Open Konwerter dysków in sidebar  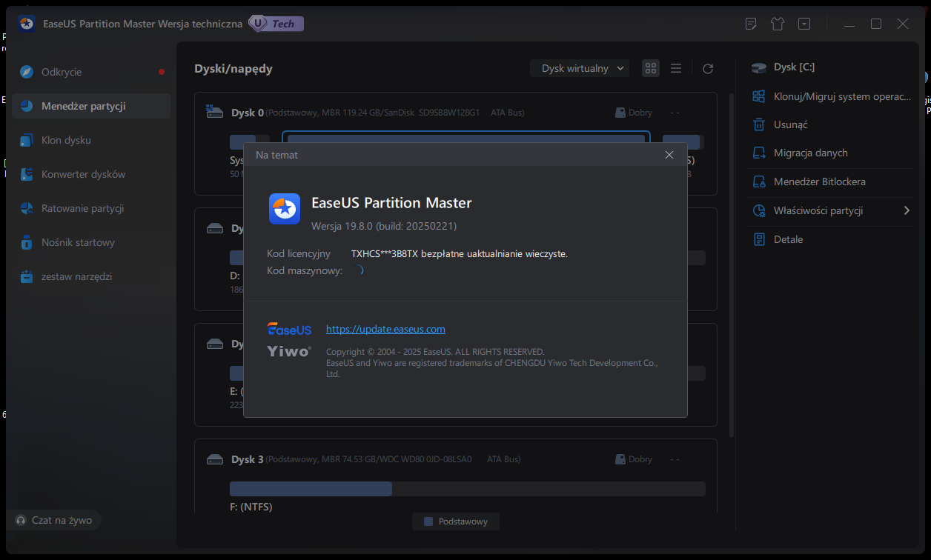click(90, 174)
